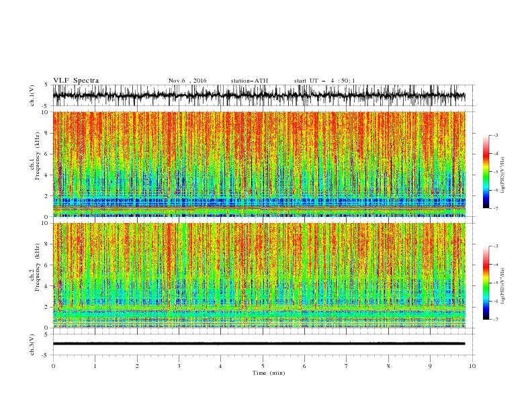Click the "6" kHz tick of ch.1 spectrogram
The height and width of the screenshot is (411, 532).
[x=47, y=154]
